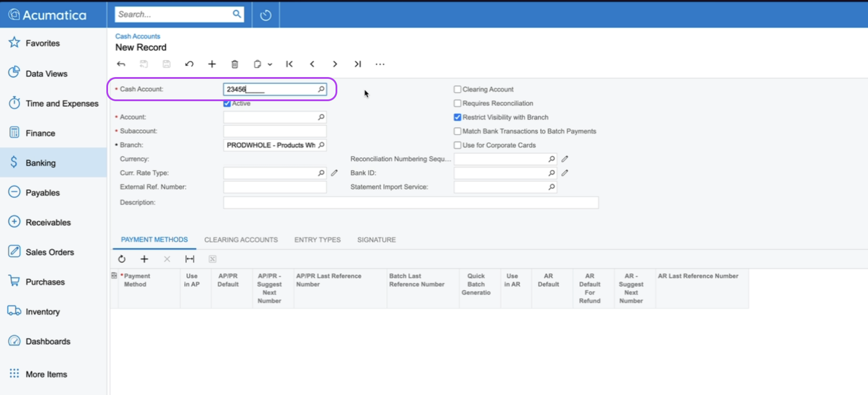Viewport: 868px width, 395px height.
Task: Refresh the payment methods grid
Action: 122,259
